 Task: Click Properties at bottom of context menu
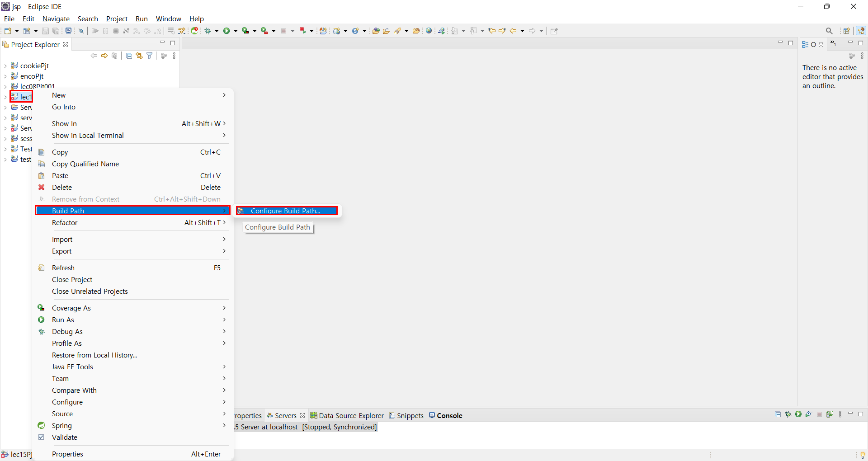tap(133, 454)
